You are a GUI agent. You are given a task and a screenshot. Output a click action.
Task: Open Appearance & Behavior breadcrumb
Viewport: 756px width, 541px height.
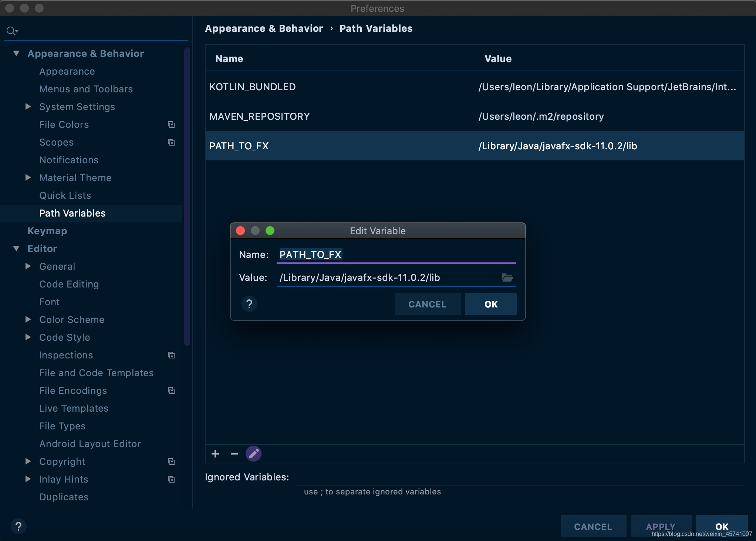264,28
